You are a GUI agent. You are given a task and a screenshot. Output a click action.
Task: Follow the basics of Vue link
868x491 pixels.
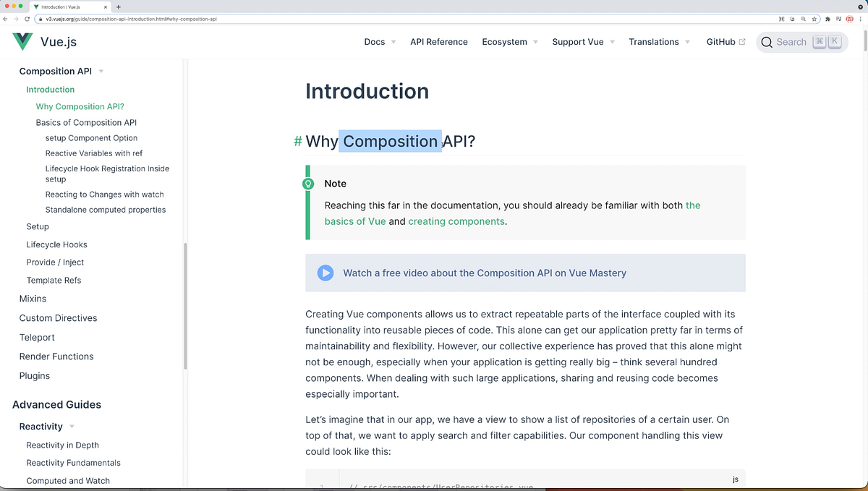tap(355, 221)
